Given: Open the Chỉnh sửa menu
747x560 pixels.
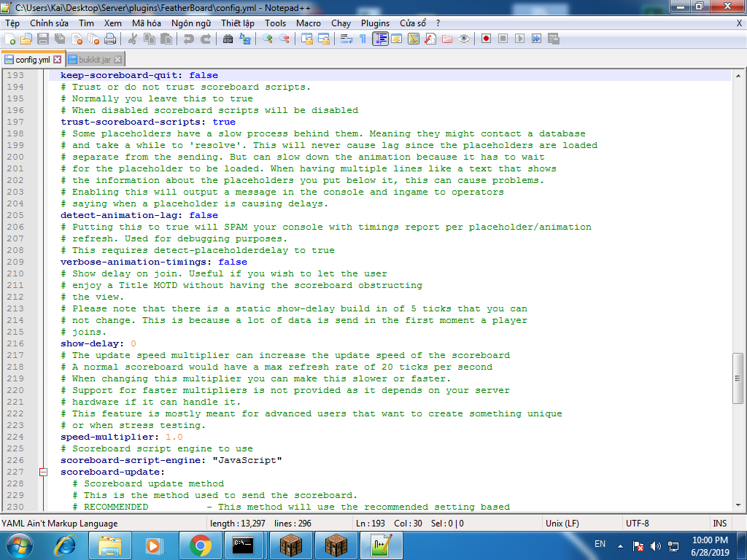Looking at the screenshot, I should (x=49, y=23).
